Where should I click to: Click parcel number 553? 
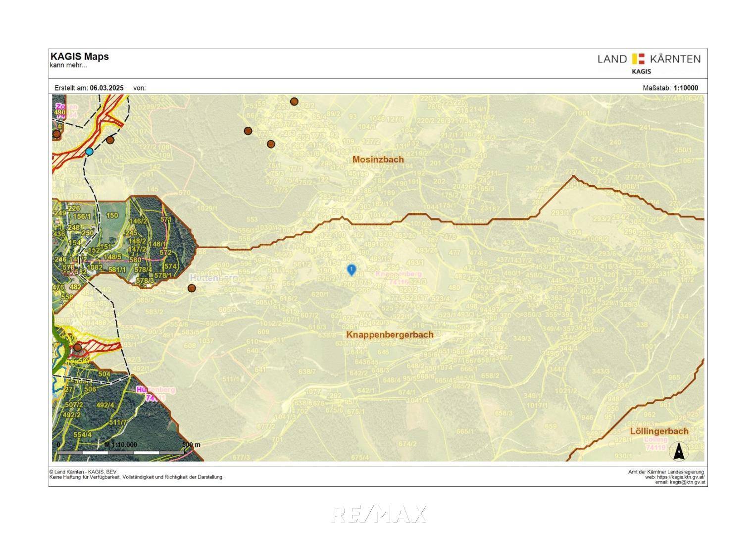(252, 219)
